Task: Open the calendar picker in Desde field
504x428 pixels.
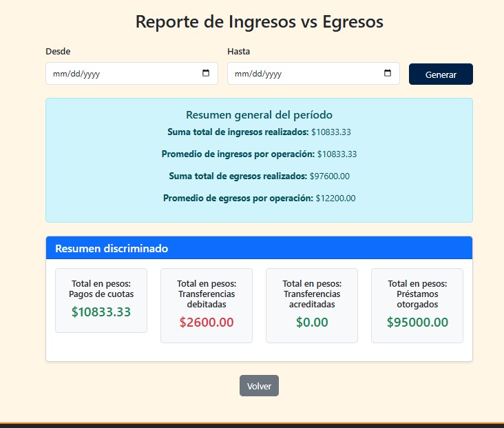Action: [x=206, y=74]
